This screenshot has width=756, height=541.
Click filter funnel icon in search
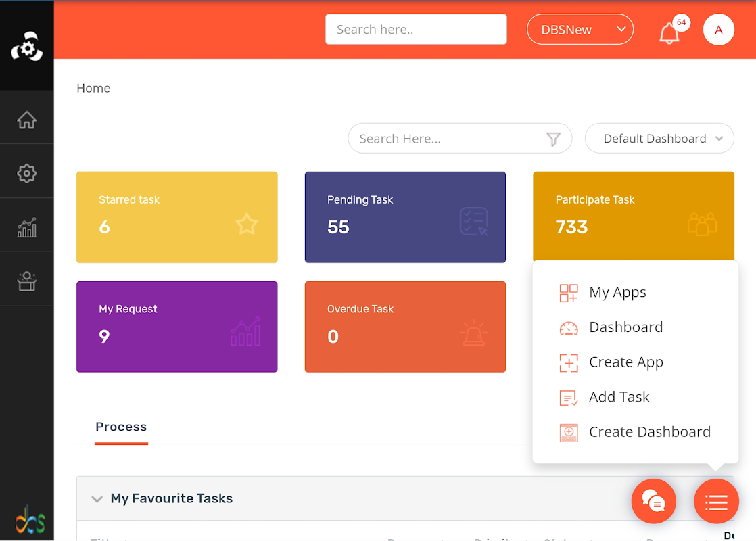click(x=553, y=139)
